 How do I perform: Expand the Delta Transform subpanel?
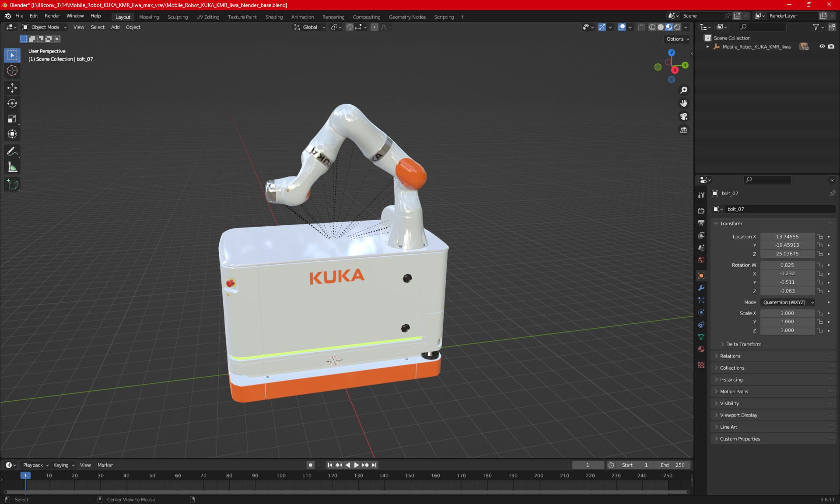click(743, 344)
